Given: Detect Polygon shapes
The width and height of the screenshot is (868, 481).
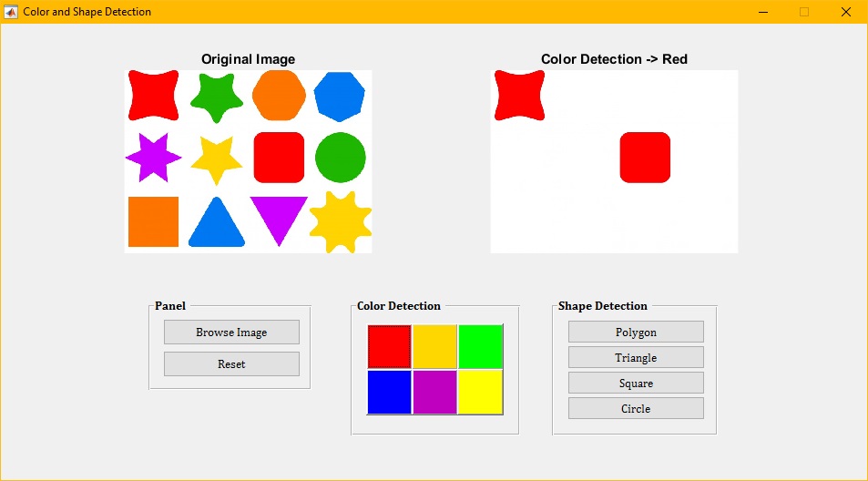Looking at the screenshot, I should tap(636, 333).
